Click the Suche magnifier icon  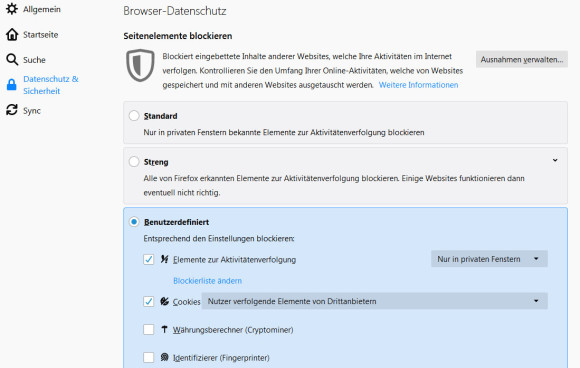(12, 59)
